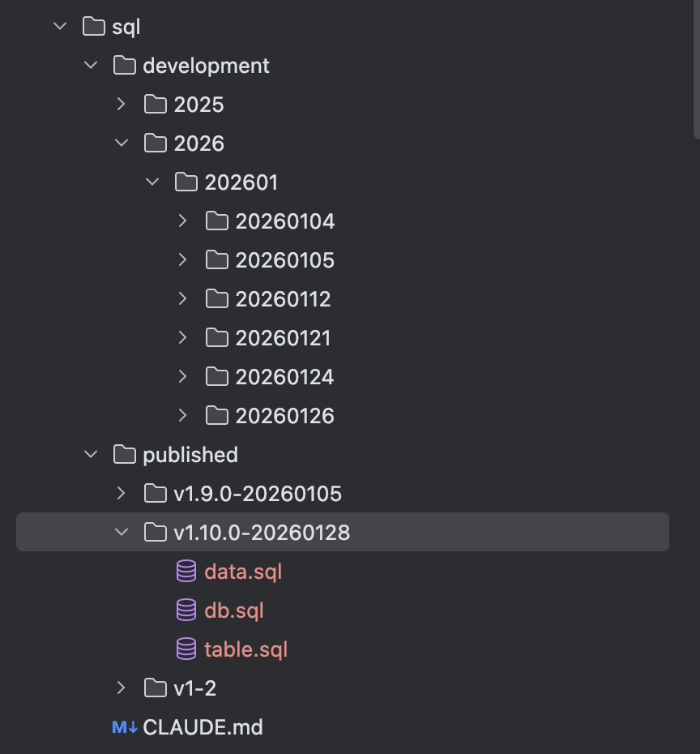Collapse the v1.10.0-20260128 folder arrow
700x754 pixels.
(x=122, y=533)
